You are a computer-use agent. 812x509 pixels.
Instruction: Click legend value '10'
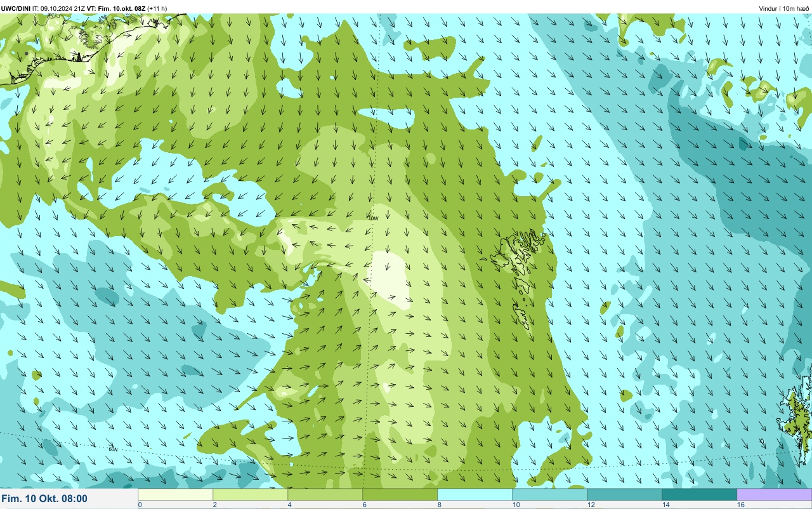pyautogui.click(x=516, y=505)
